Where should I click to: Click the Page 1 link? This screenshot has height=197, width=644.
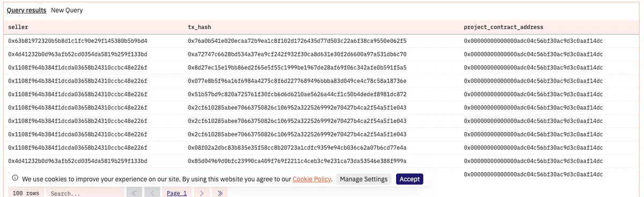click(177, 193)
